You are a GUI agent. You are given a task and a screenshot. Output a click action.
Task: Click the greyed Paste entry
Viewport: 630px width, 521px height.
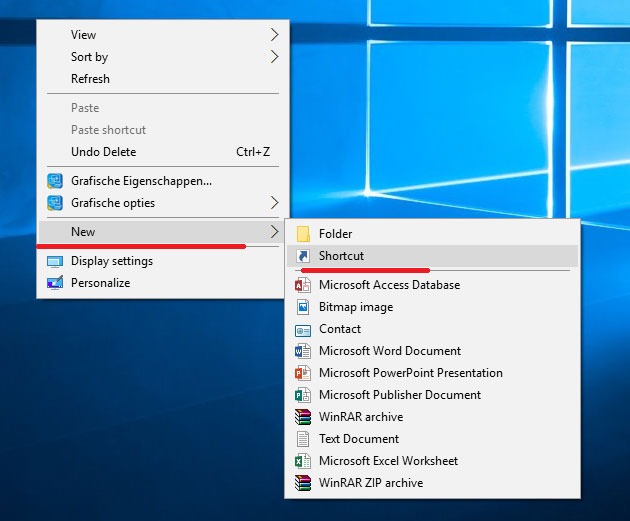pos(163,108)
